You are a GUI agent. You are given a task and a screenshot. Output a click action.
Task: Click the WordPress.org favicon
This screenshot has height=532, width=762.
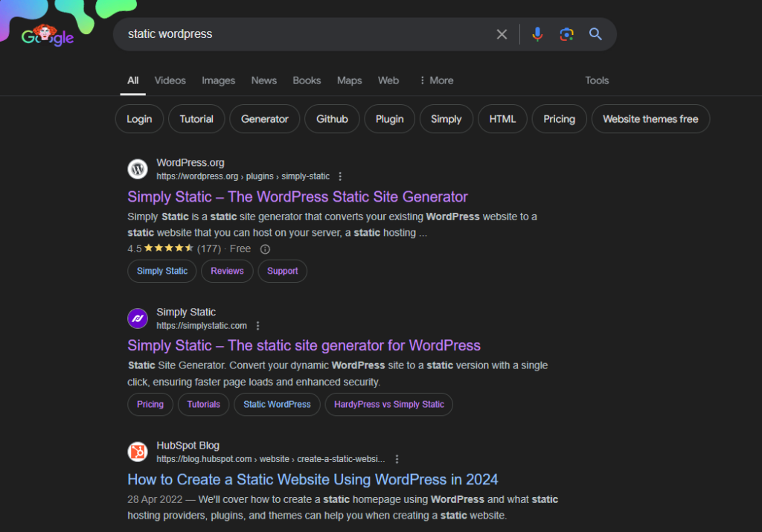click(x=138, y=169)
